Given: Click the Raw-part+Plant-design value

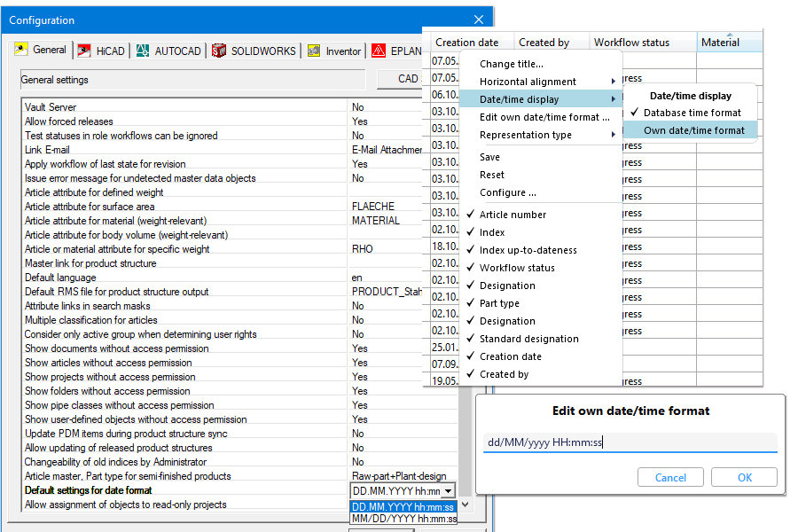Looking at the screenshot, I should tap(399, 476).
